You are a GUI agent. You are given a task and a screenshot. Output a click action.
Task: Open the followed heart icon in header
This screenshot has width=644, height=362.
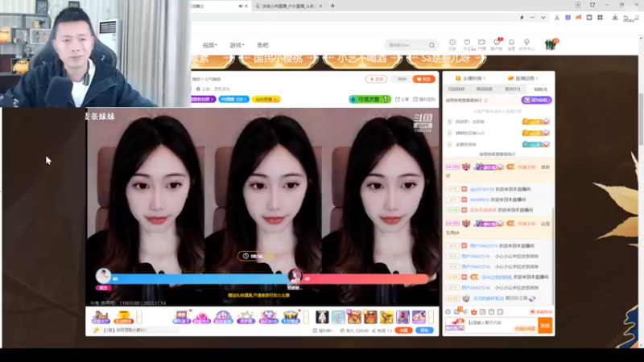click(467, 44)
